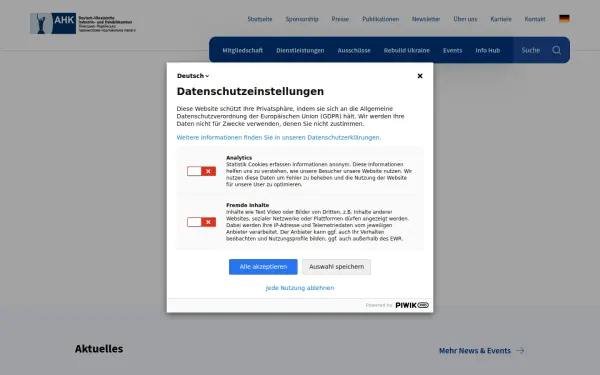600x375 pixels.
Task: Toggle the Analytics cookies switch
Action: [201, 171]
